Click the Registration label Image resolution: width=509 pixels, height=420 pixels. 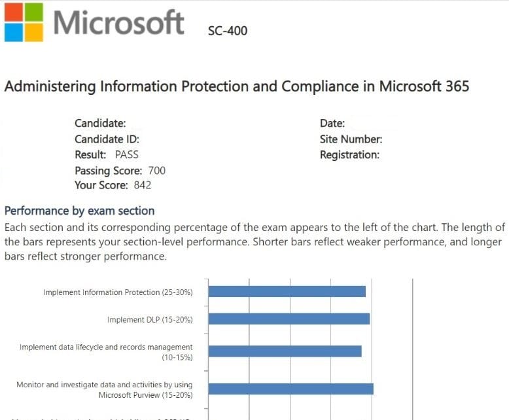(349, 155)
